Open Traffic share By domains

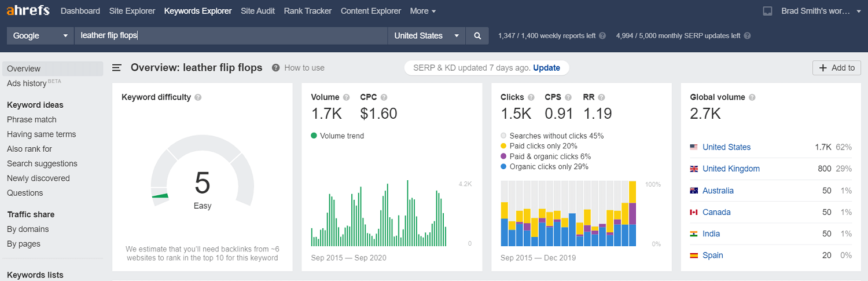click(x=28, y=229)
